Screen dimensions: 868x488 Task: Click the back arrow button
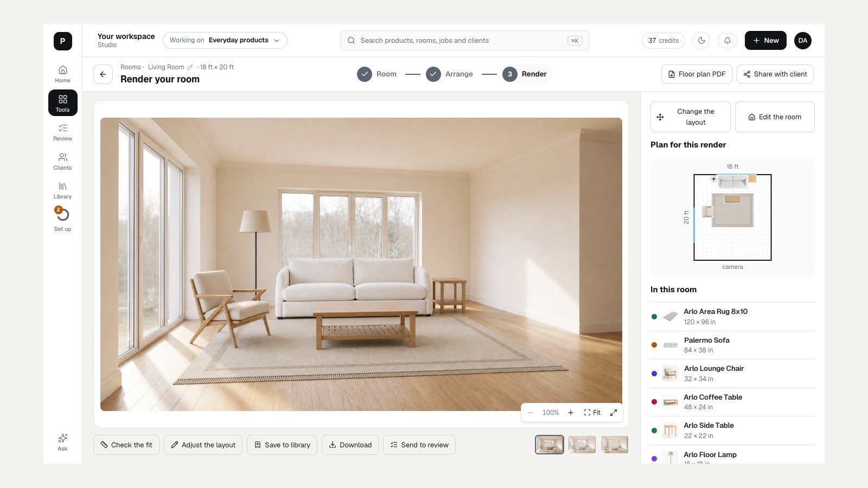[103, 74]
